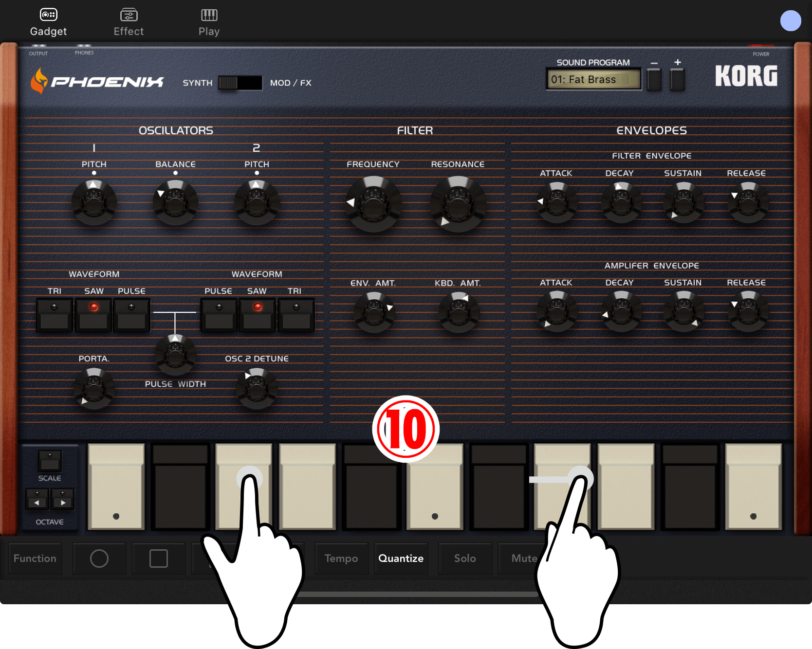The height and width of the screenshot is (649, 812).
Task: Select PULSE waveform for oscillator 1
Action: pos(131,315)
